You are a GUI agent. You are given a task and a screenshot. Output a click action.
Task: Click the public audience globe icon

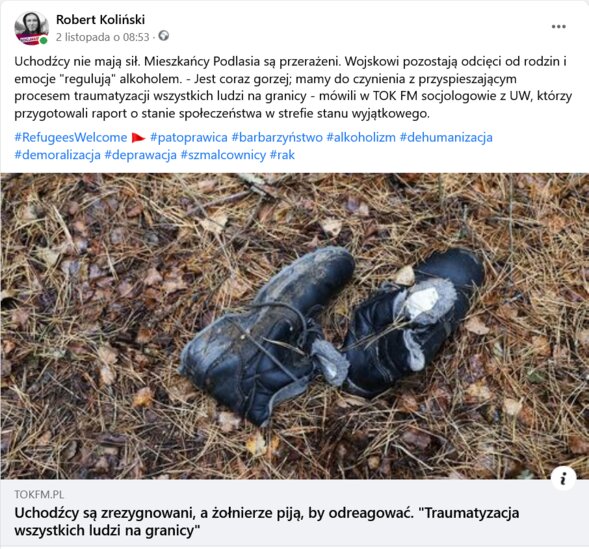tap(164, 36)
